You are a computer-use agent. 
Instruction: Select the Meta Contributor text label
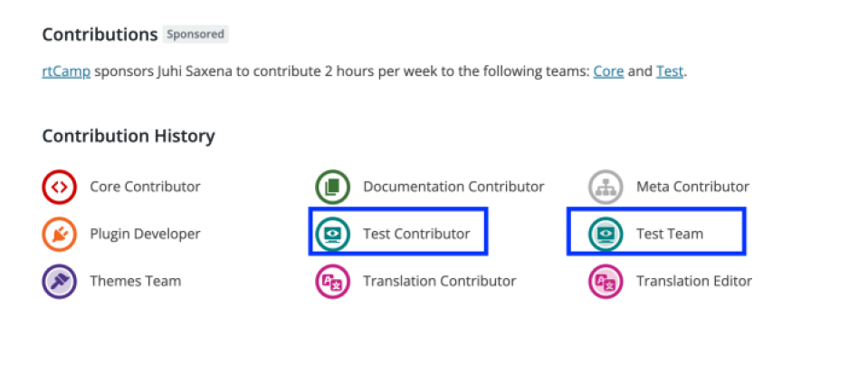(692, 187)
